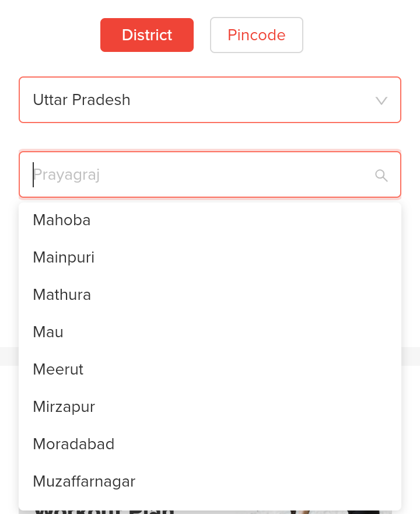Click the magnifier search icon

tap(381, 175)
